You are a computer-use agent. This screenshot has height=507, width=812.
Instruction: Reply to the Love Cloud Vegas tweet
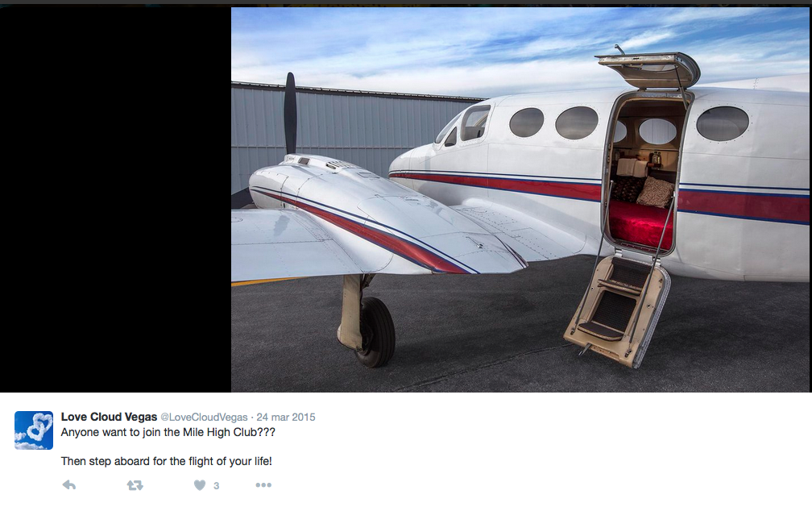pyautogui.click(x=69, y=485)
